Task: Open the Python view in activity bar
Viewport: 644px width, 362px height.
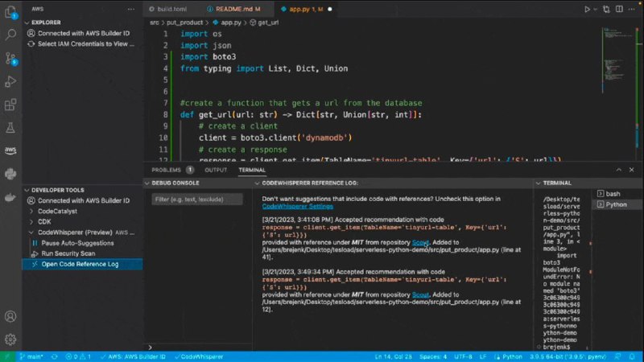Action: point(11,174)
